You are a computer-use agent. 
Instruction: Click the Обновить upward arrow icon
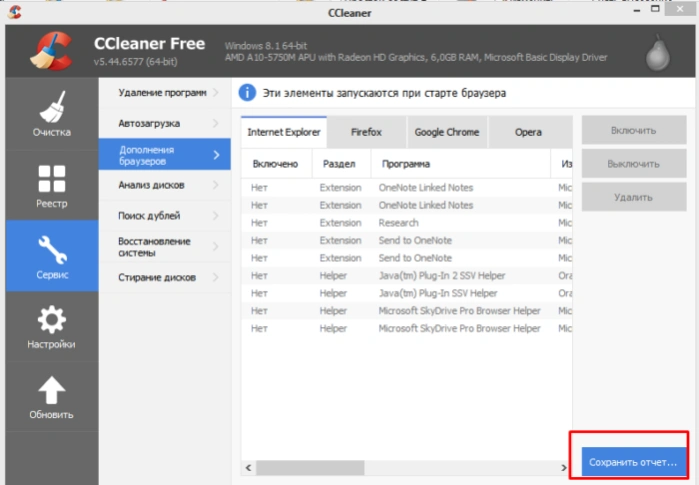click(52, 390)
